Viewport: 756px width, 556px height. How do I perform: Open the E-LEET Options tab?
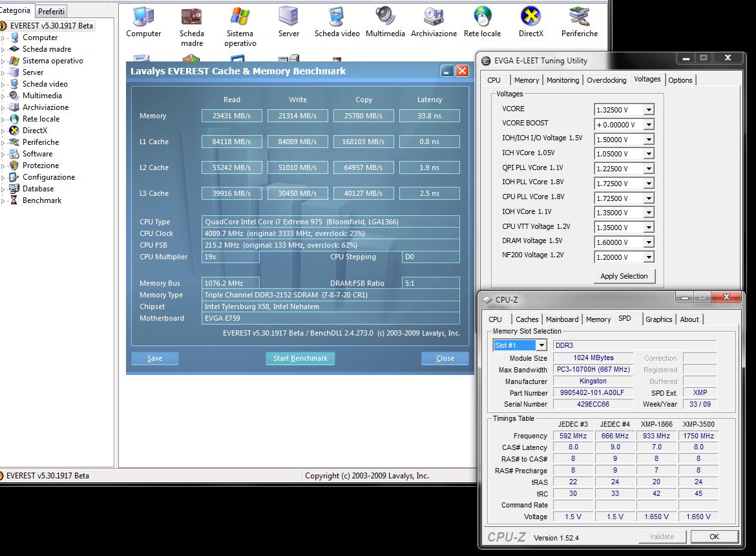tap(680, 81)
